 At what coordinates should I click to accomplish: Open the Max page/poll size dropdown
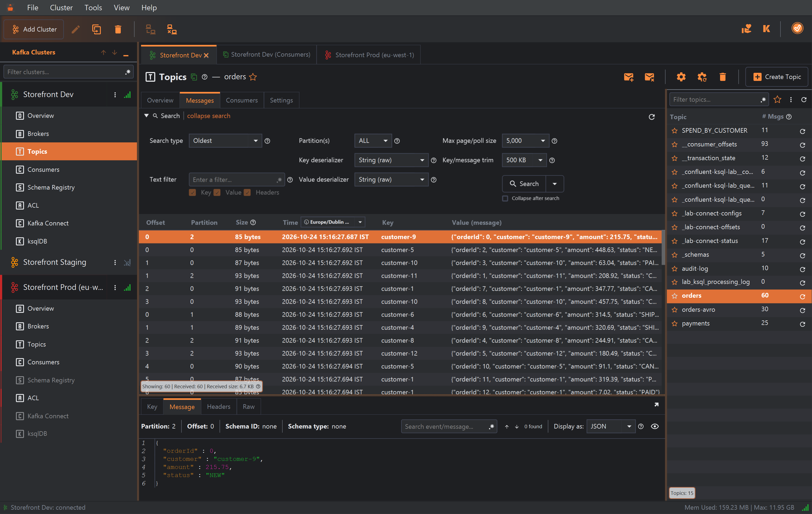[525, 141]
